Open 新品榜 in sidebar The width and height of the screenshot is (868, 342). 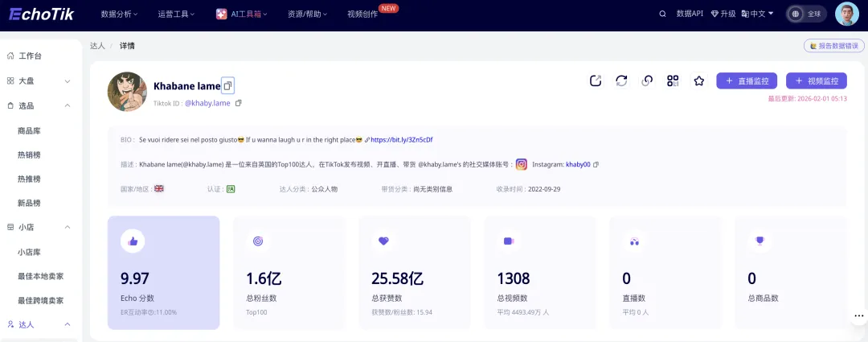coord(29,203)
